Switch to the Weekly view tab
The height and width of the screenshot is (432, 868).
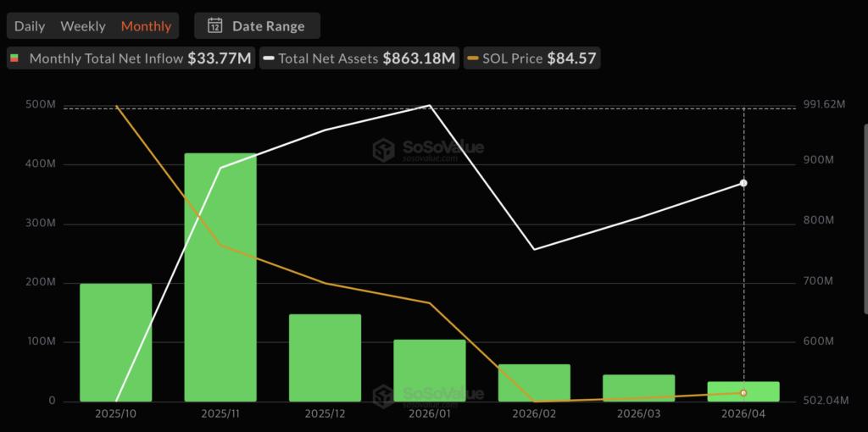coord(83,26)
